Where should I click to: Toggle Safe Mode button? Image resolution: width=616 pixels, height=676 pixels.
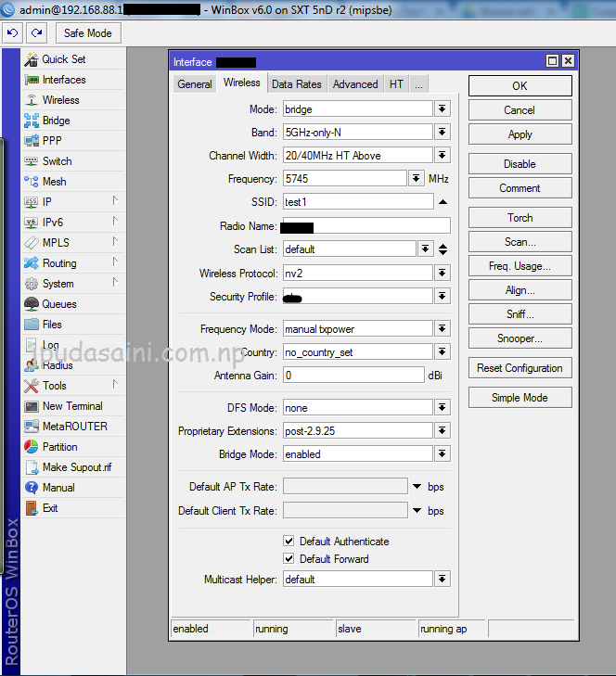coord(88,33)
